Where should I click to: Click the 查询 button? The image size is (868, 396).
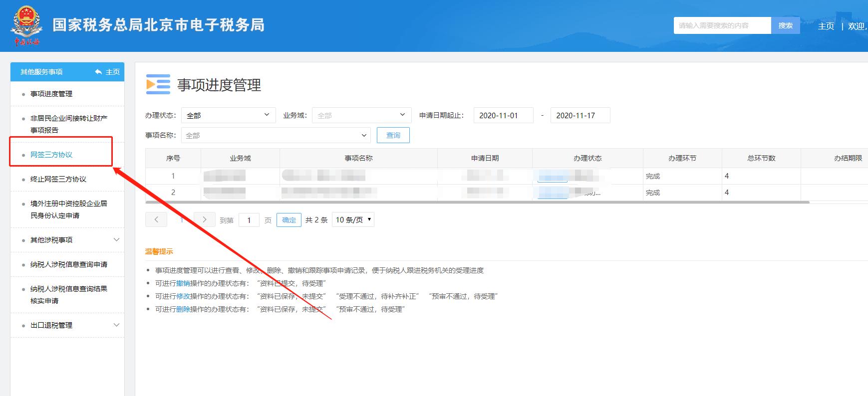coord(393,135)
